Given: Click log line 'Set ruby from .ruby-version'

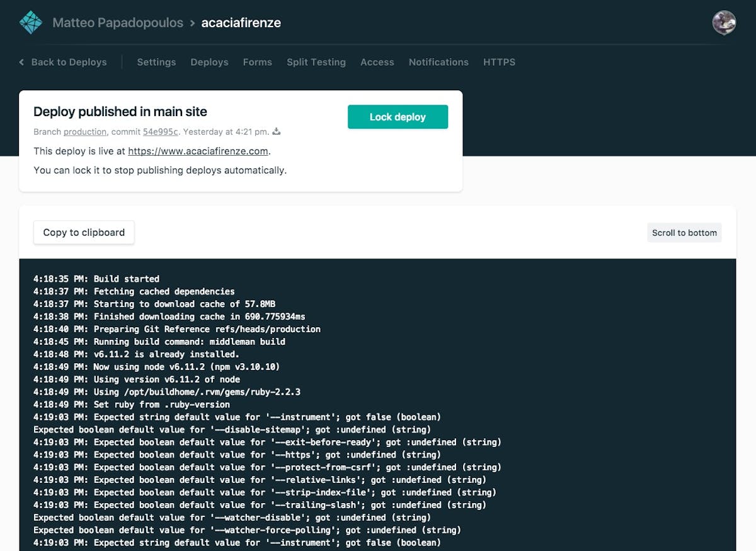Looking at the screenshot, I should pos(132,405).
